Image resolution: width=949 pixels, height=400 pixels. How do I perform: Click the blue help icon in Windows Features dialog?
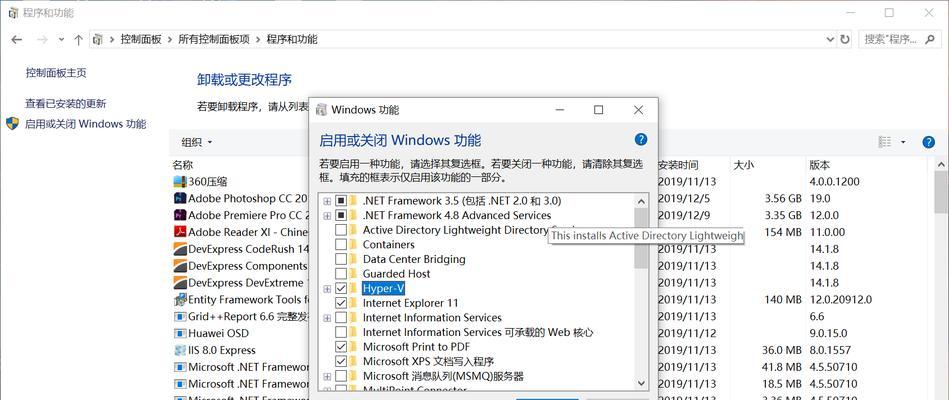640,140
